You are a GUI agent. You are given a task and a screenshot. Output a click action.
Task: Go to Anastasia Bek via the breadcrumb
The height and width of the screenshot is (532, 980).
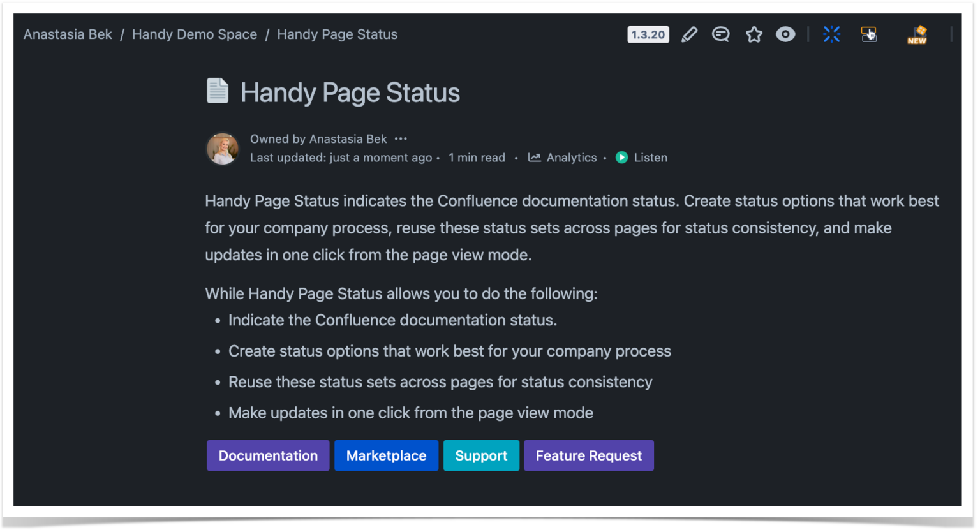[67, 34]
